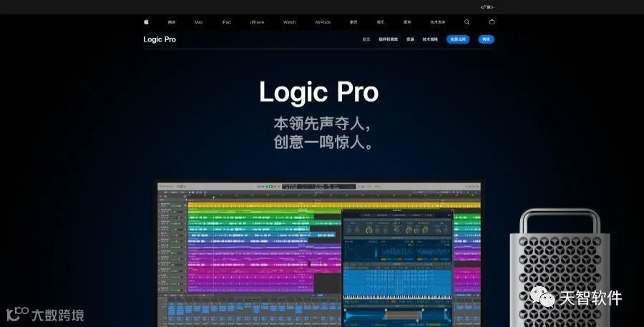This screenshot has width=644, height=327.
Task: Open the 商店 store menu item
Action: [172, 22]
